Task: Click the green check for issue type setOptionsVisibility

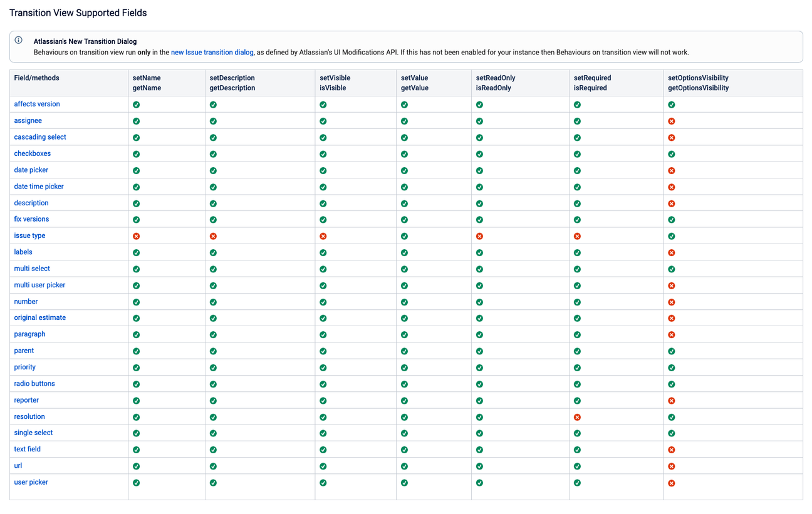Action: point(672,236)
